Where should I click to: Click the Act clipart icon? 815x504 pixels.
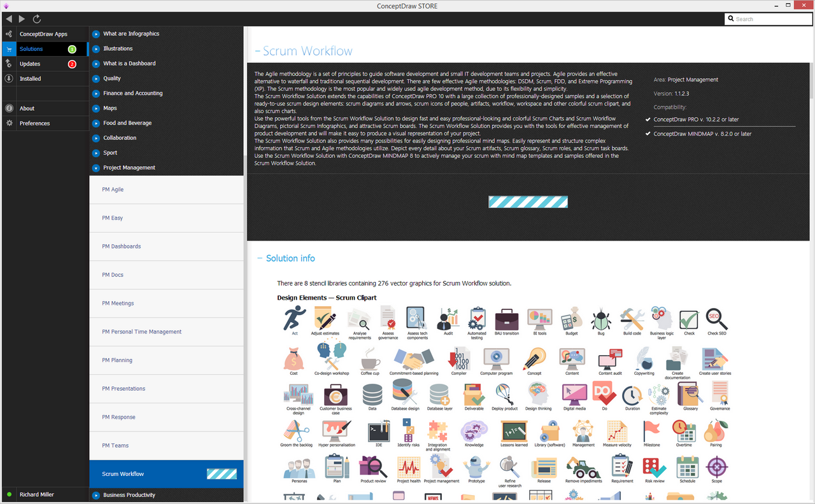coord(295,318)
